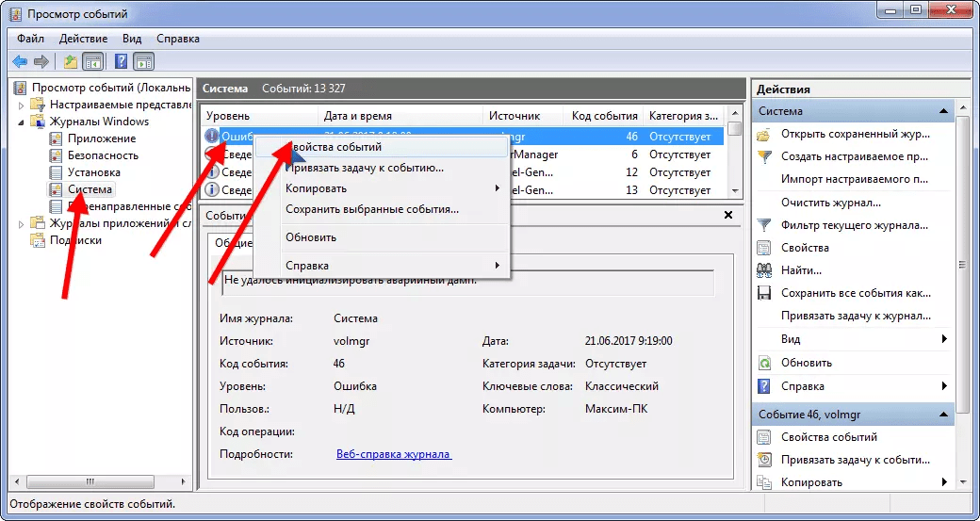This screenshot has width=980, height=521.
Task: Choose Сохранить выбранные события in context menu
Action: (x=382, y=209)
